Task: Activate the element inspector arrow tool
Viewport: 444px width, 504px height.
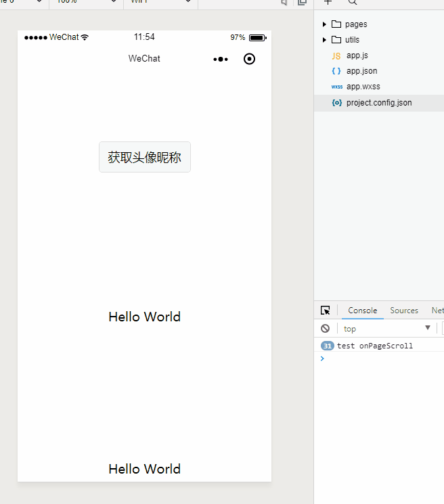Action: coord(326,310)
